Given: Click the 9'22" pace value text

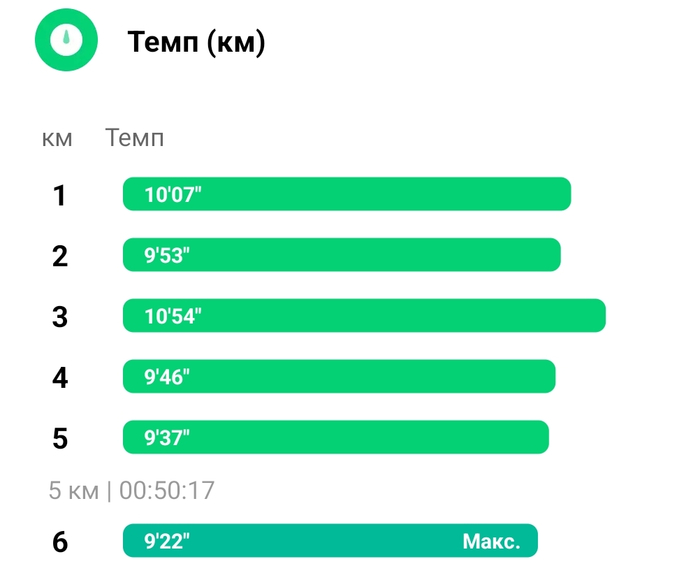Looking at the screenshot, I should (x=167, y=542).
